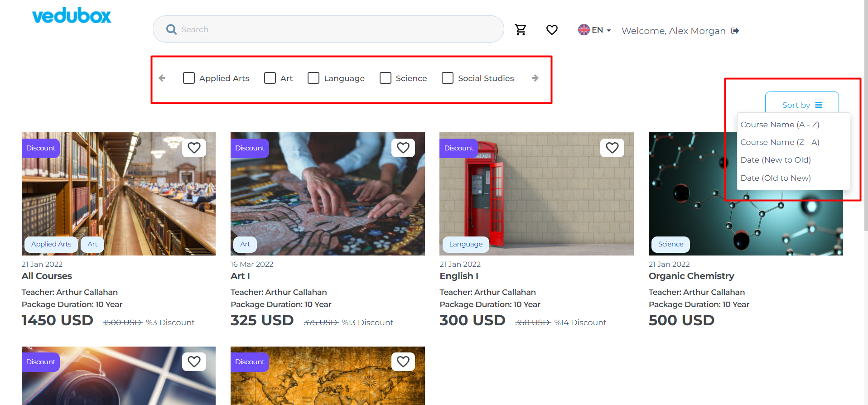Screen dimensions: 868x405
Task: Check the Science filter box
Action: pos(386,78)
